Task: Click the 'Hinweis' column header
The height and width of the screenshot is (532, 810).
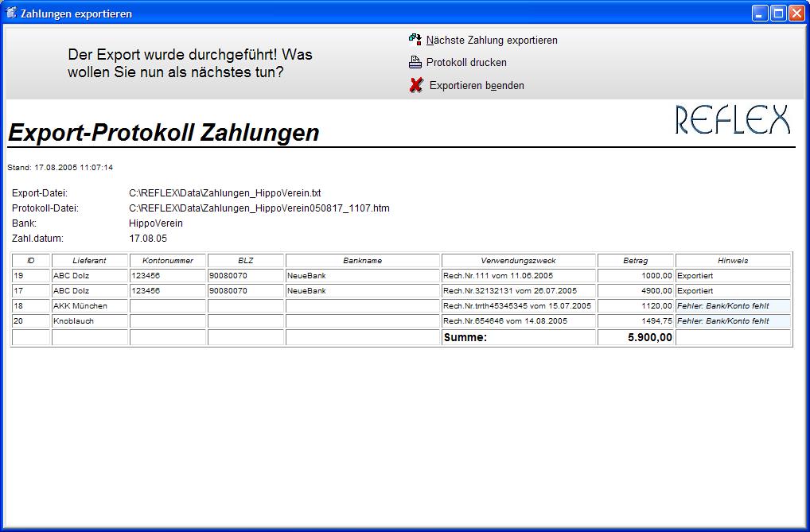Action: 733,261
